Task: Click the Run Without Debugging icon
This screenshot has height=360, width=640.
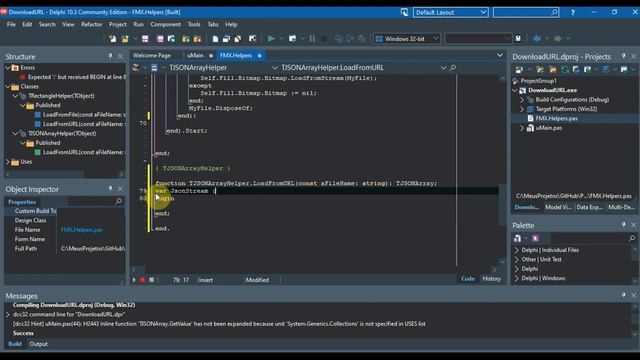Action: click(x=292, y=39)
